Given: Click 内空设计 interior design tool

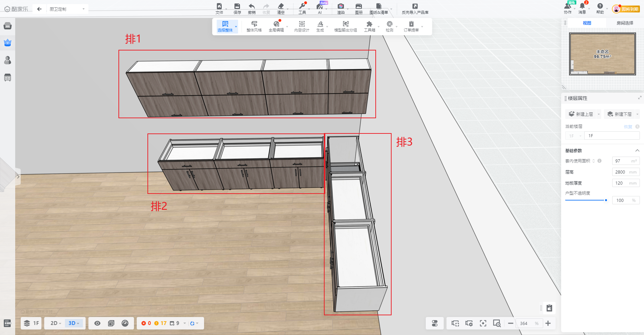Looking at the screenshot, I should tap(302, 26).
